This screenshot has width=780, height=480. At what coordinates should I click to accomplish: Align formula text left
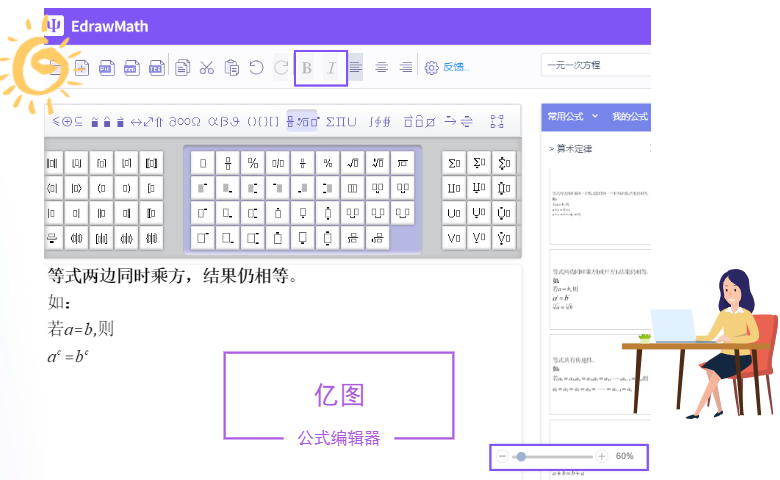(x=355, y=67)
